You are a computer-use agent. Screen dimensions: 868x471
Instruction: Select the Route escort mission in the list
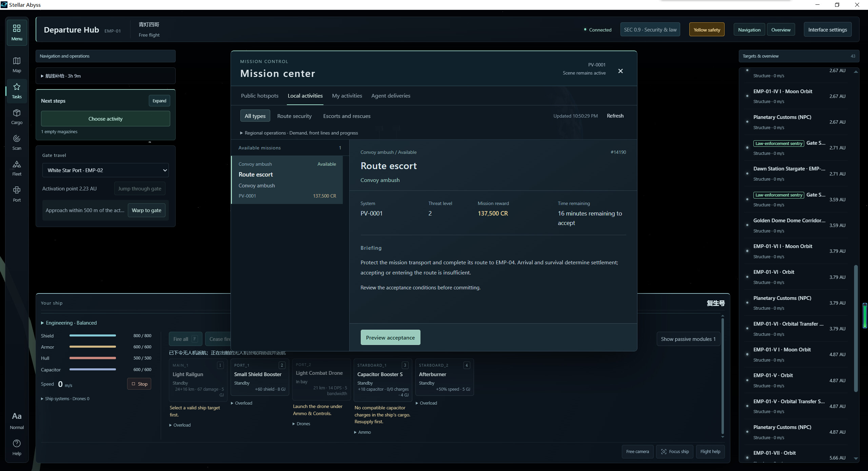click(287, 180)
